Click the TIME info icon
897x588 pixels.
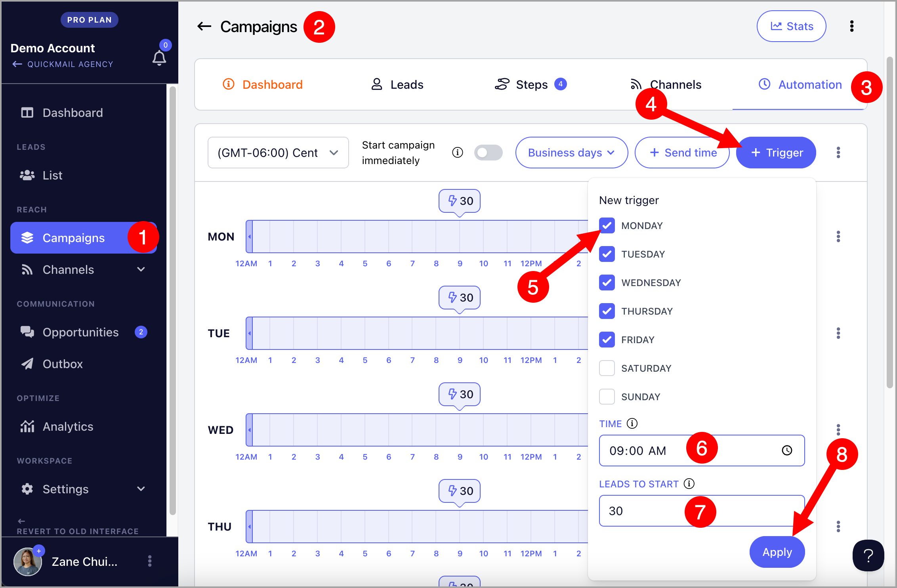(632, 424)
